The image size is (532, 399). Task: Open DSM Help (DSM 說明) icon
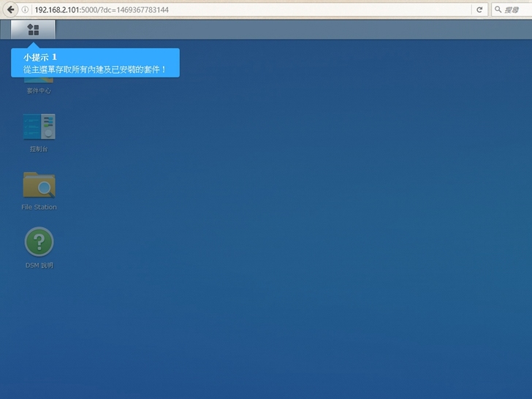(39, 242)
